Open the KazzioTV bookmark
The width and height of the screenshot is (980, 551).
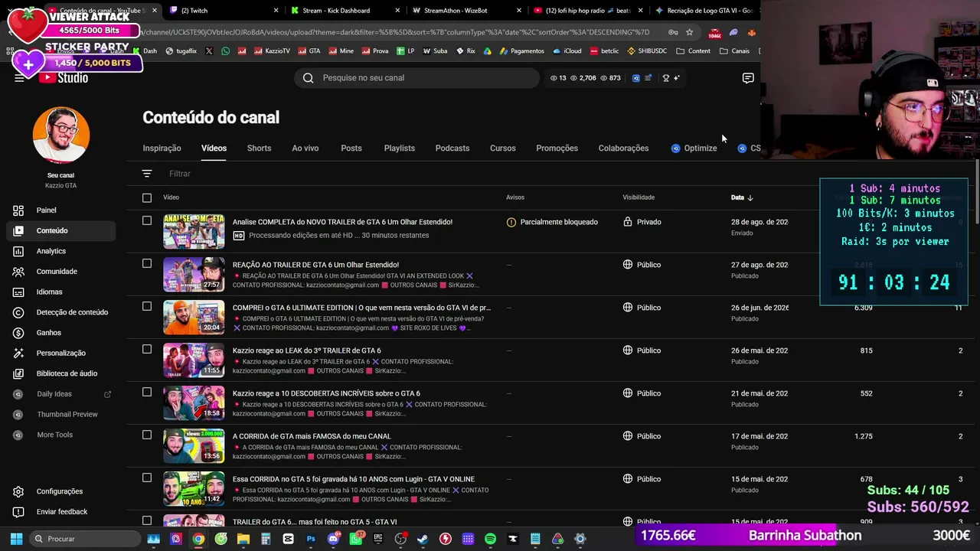pyautogui.click(x=271, y=51)
